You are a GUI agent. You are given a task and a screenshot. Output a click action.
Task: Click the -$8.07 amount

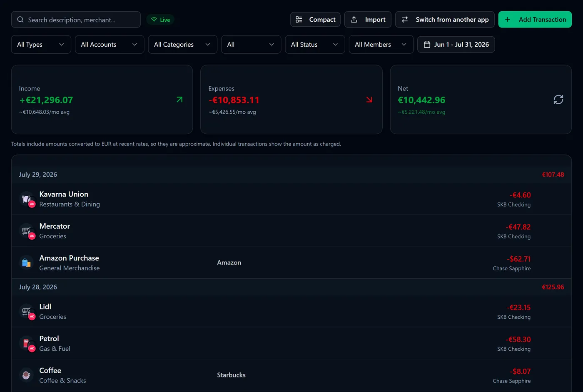pyautogui.click(x=520, y=371)
